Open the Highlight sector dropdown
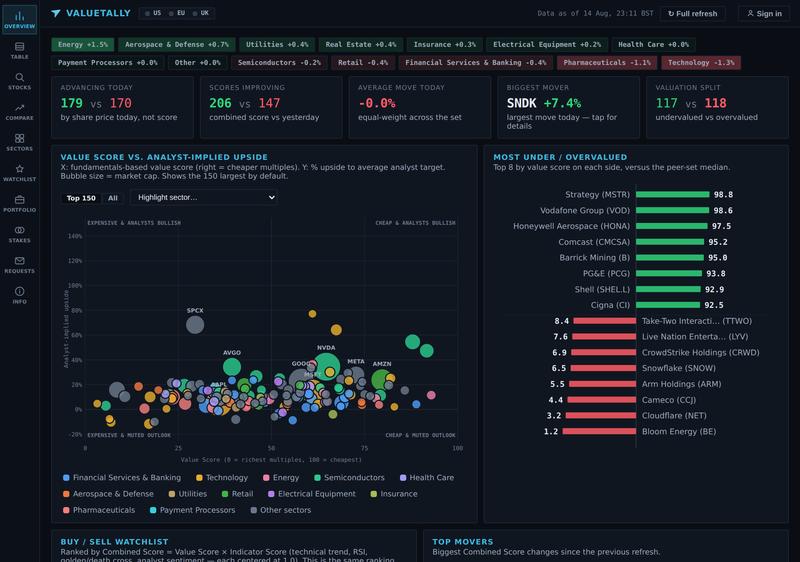Viewport: 800px width, 562px height. [204, 197]
